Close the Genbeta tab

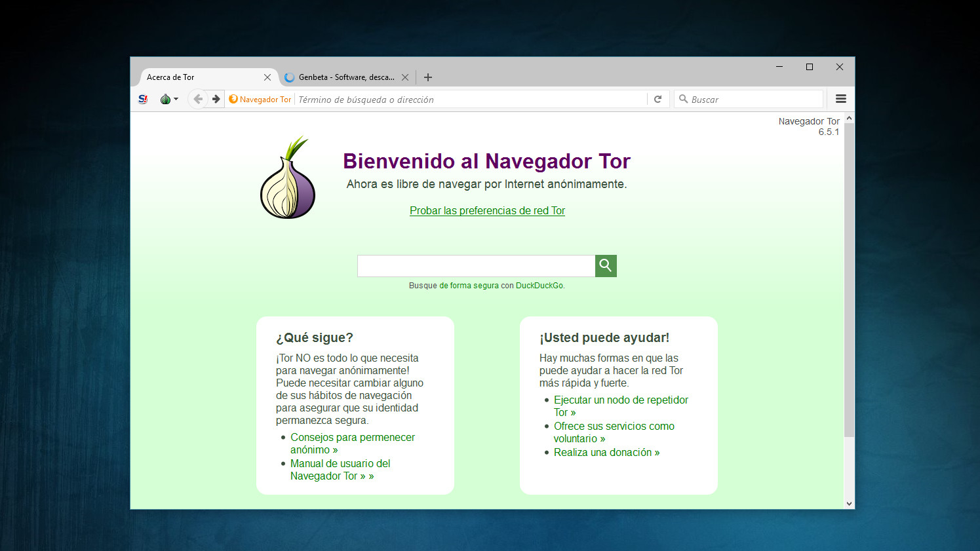[405, 77]
